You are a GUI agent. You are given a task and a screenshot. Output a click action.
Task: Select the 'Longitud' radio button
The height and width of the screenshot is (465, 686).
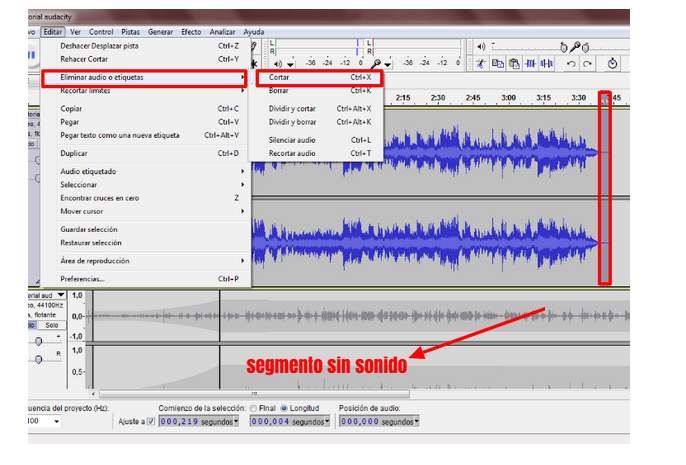pyautogui.click(x=285, y=408)
